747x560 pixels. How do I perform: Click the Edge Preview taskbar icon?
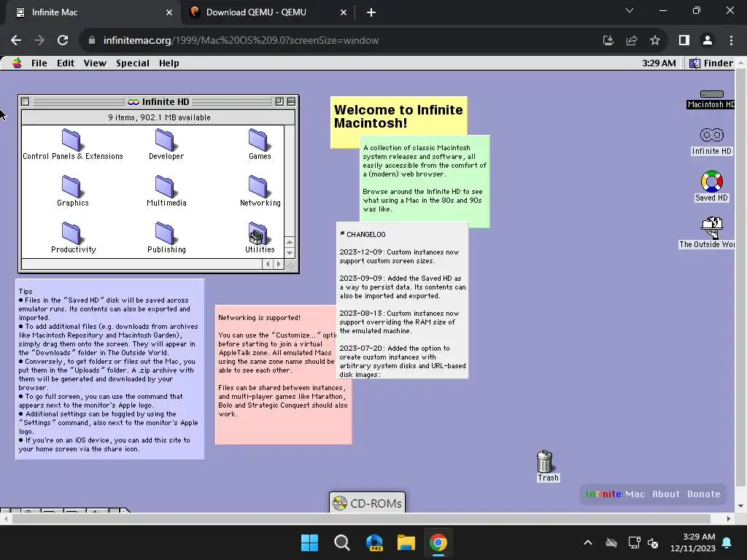click(x=374, y=542)
